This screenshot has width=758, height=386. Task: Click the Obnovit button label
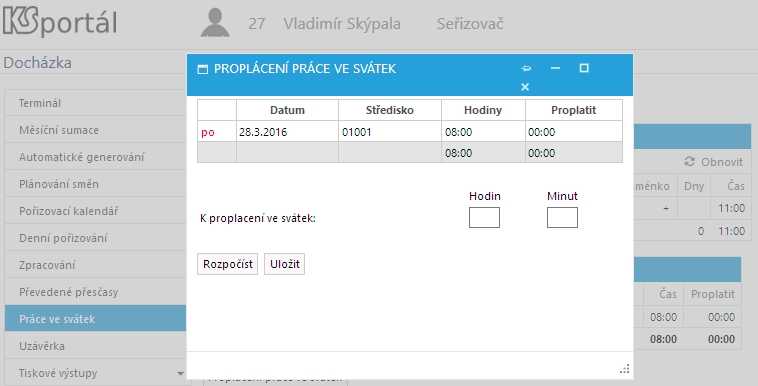(x=722, y=162)
